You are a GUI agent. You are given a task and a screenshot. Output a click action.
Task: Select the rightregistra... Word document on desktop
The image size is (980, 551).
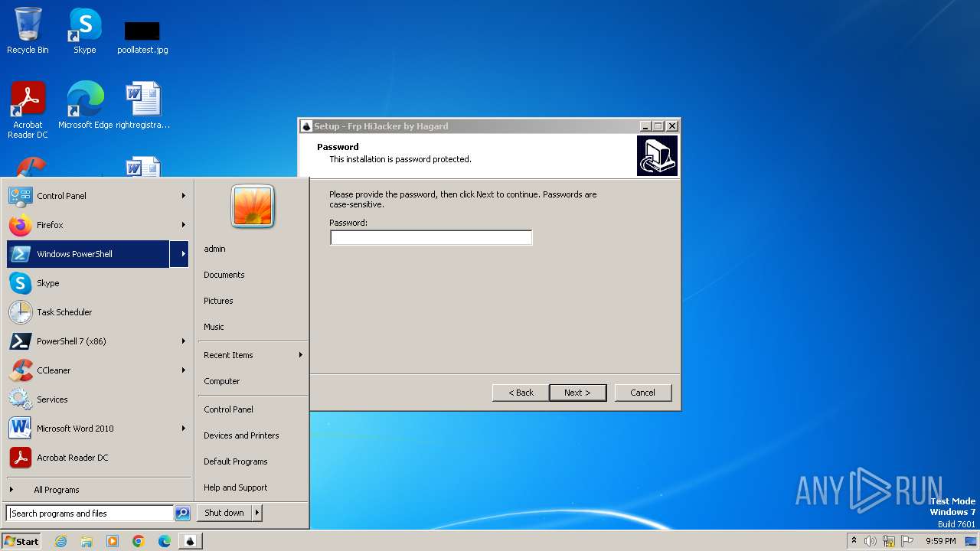pyautogui.click(x=142, y=105)
